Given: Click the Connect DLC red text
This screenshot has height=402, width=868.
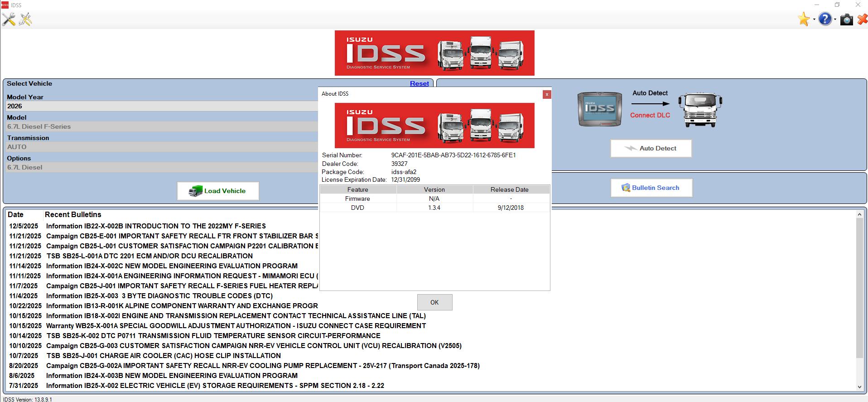Looking at the screenshot, I should coord(650,115).
